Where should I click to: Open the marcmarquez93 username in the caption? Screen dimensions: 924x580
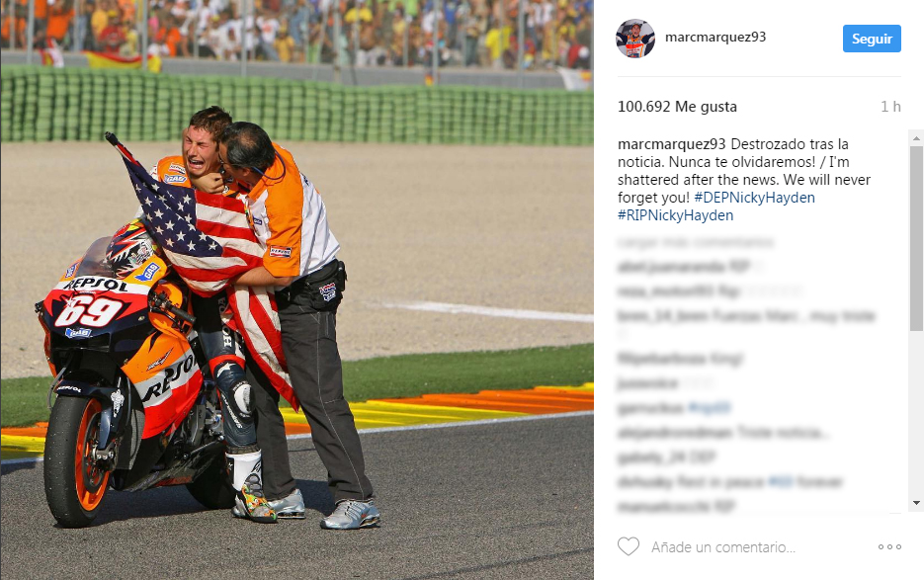coord(671,144)
